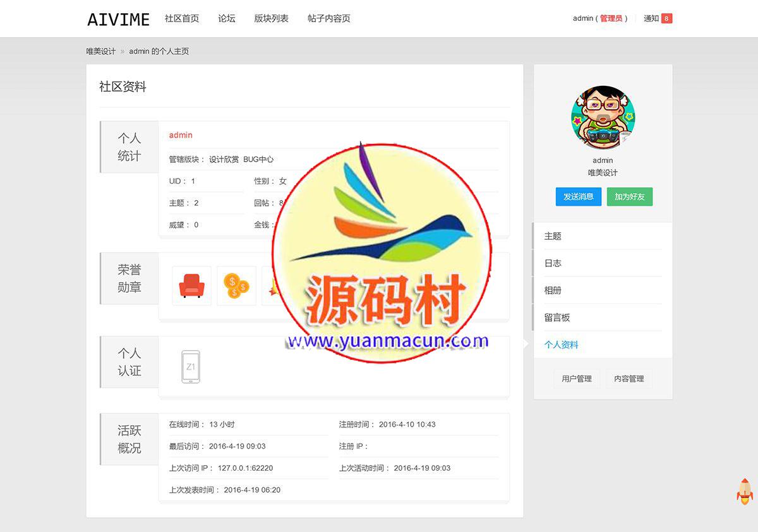Open the 设计欣赏 board link

[x=225, y=160]
